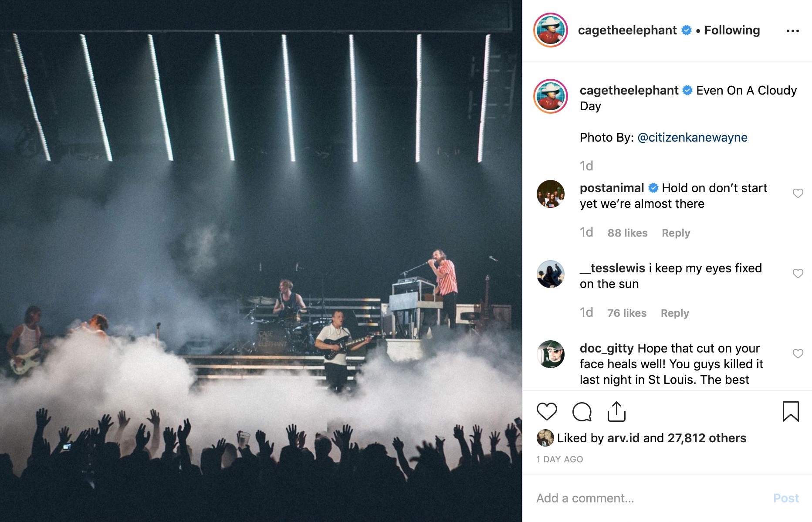Share the post via the share icon
The width and height of the screenshot is (812, 522).
pyautogui.click(x=616, y=412)
